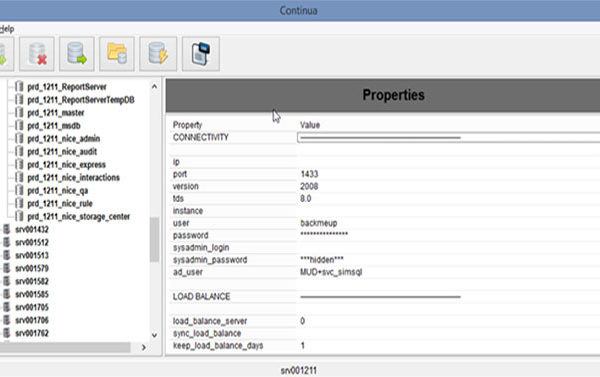This screenshot has width=600, height=377.
Task: Click the ad_user value MUD+svc_simsql
Action: (x=331, y=272)
